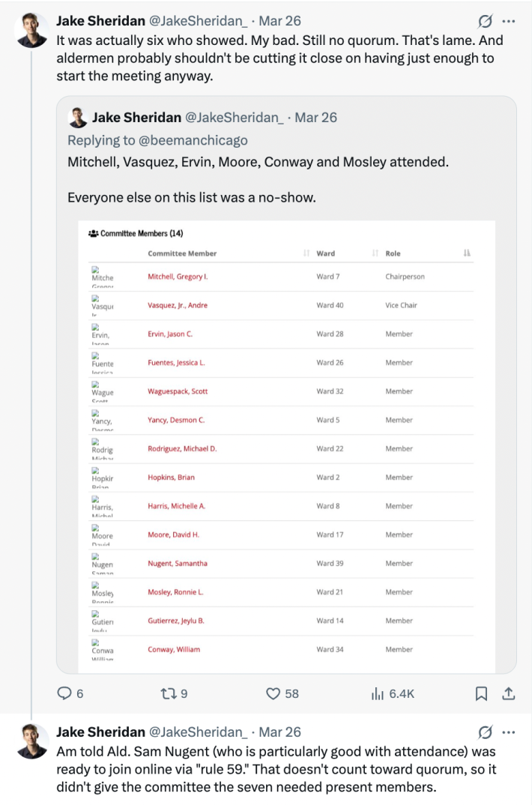
Task: Bookmark the six who showed tweet
Action: (x=483, y=694)
